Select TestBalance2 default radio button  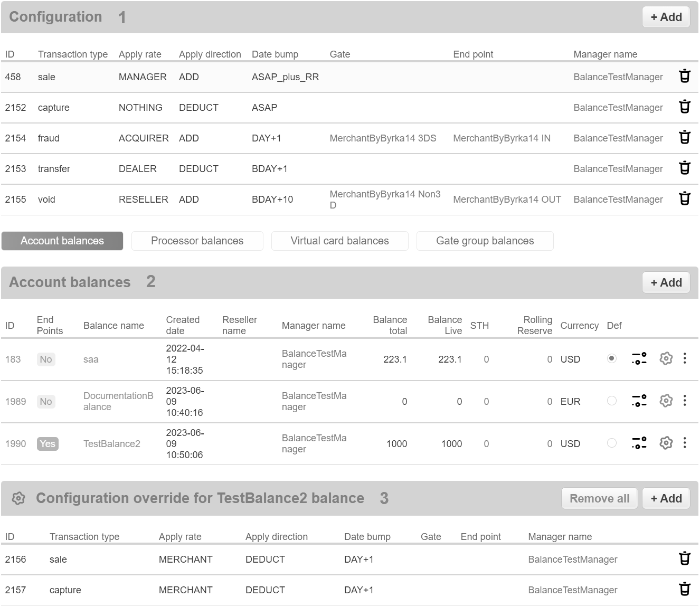pos(611,443)
